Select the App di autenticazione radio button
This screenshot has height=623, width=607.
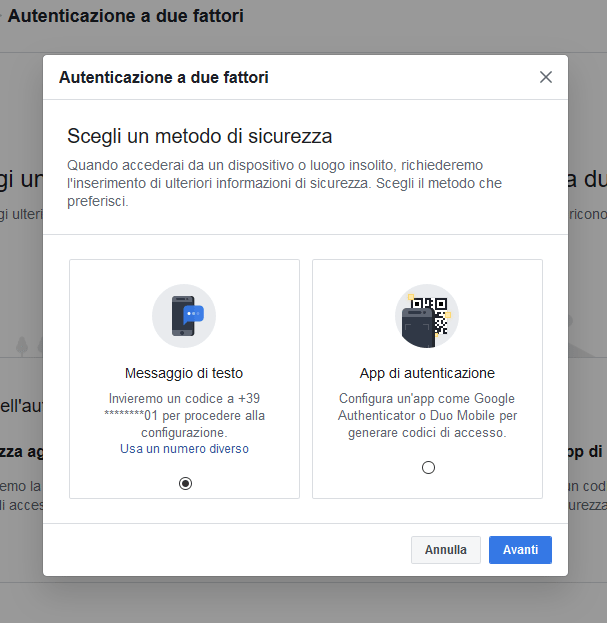click(428, 467)
